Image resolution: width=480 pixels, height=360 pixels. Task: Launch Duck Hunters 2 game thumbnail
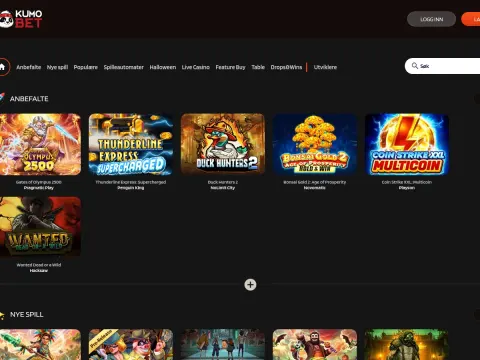[x=223, y=144]
